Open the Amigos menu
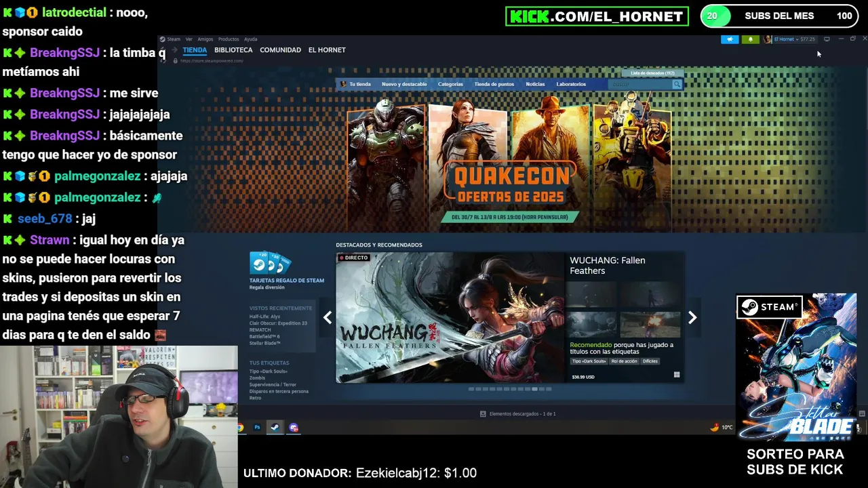The height and width of the screenshot is (488, 868). coord(205,39)
